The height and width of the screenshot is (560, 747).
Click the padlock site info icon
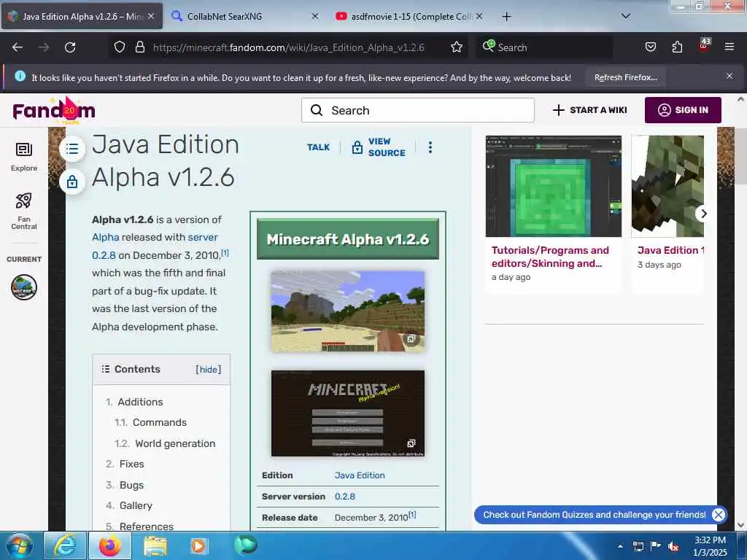tap(139, 47)
